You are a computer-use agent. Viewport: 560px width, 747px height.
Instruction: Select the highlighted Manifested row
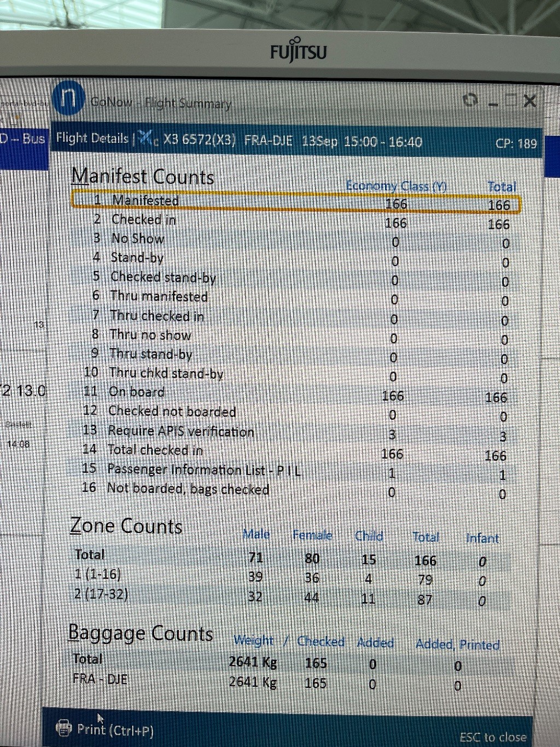[295, 201]
